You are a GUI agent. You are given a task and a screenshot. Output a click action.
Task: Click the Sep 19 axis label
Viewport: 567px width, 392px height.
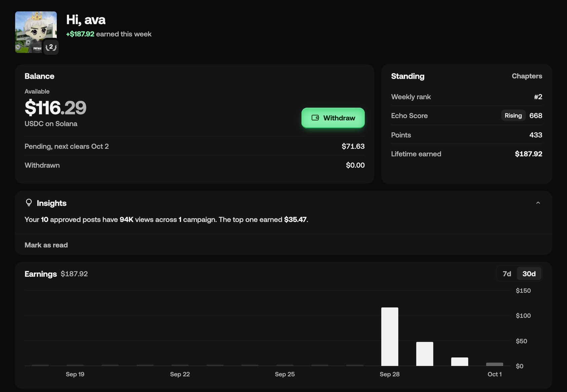tap(75, 374)
